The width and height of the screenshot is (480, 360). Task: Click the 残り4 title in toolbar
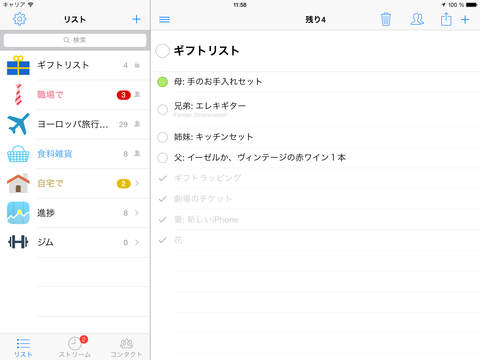[315, 20]
